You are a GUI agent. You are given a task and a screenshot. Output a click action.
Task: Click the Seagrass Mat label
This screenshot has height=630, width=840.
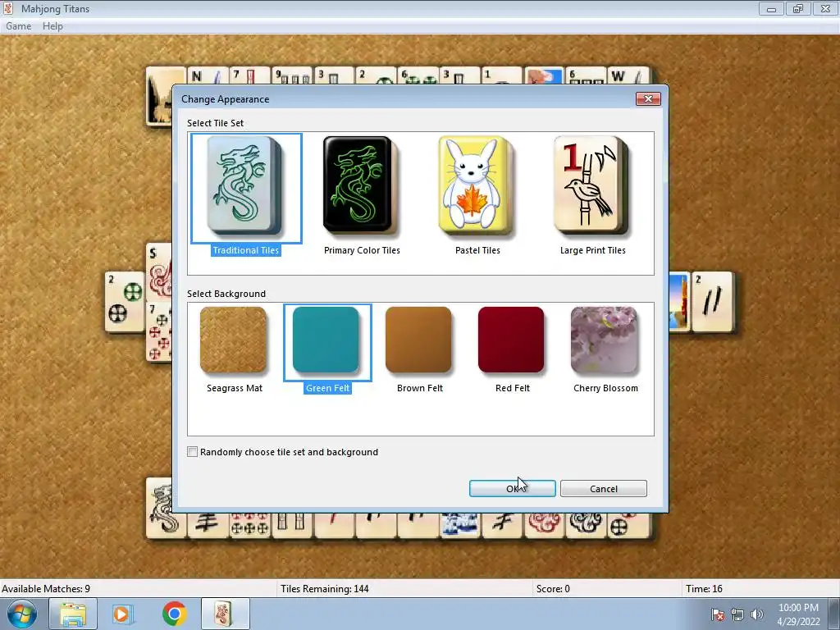click(x=235, y=388)
